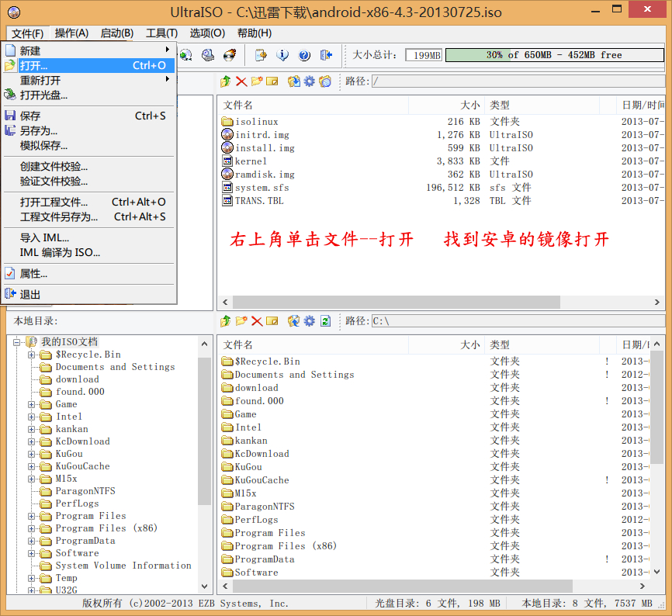Choose 导入 IML... menu entry
The image size is (672, 616).
click(x=89, y=237)
